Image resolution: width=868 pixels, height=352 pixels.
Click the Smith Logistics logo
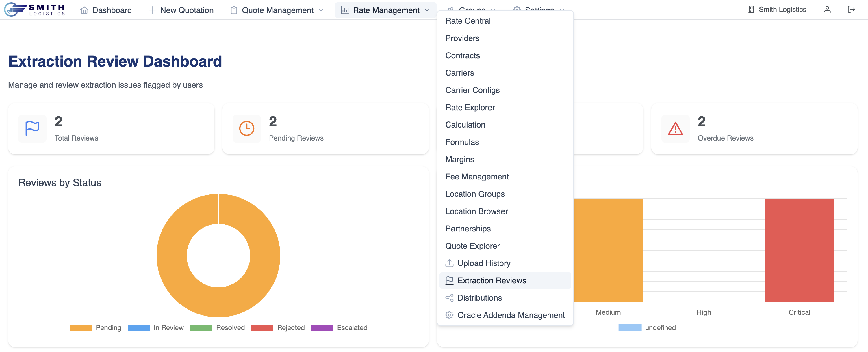coord(34,10)
